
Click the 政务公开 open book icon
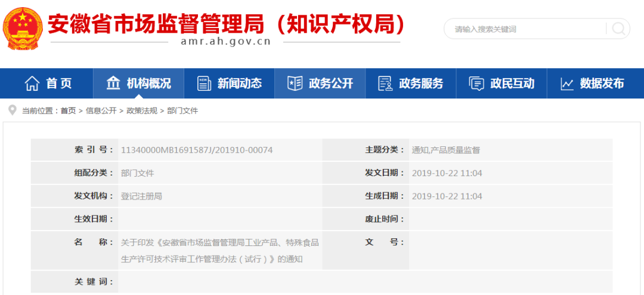[x=295, y=84]
